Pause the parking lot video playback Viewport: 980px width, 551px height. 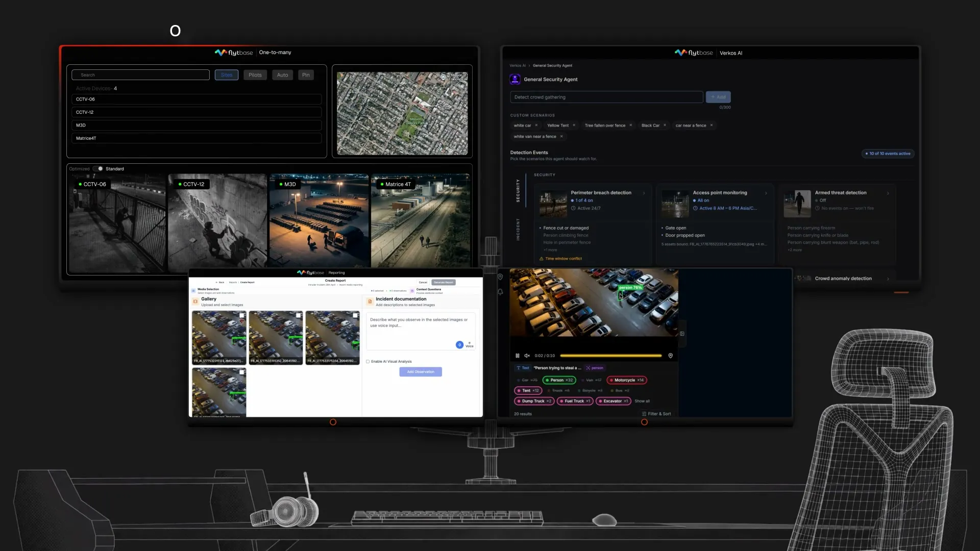click(518, 356)
